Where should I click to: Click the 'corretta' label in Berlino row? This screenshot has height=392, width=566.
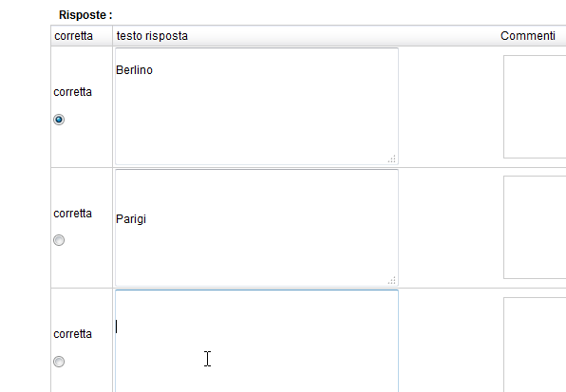[x=72, y=92]
